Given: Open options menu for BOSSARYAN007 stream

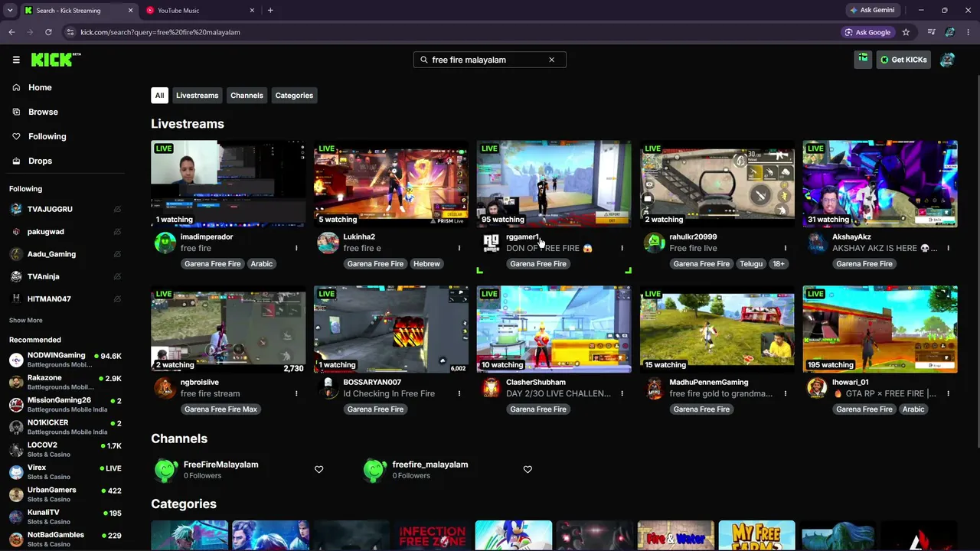Looking at the screenshot, I should 459,393.
